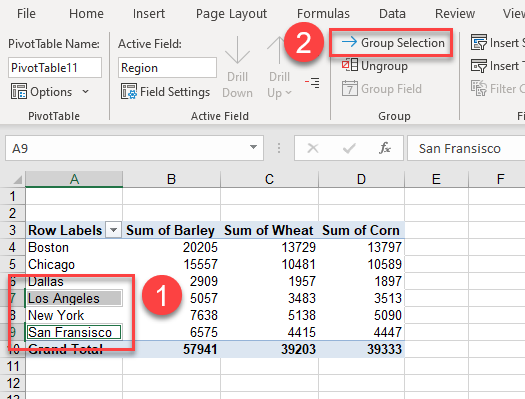This screenshot has width=525, height=399.
Task: Select the wheat value 5138
Action: point(269,315)
